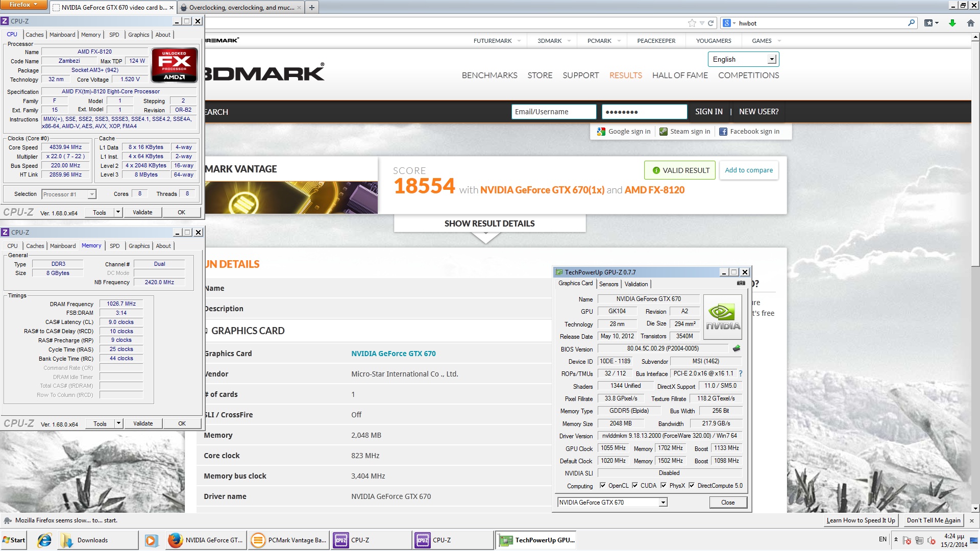The height and width of the screenshot is (551, 980).
Task: Switch to PCMark Vantage taskbar item
Action: tap(288, 540)
